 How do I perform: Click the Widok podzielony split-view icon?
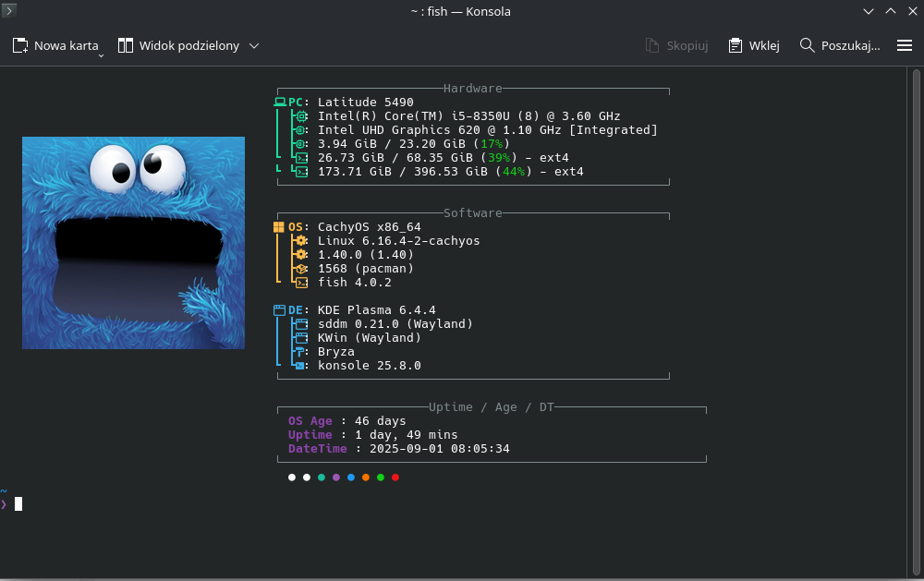(x=126, y=45)
